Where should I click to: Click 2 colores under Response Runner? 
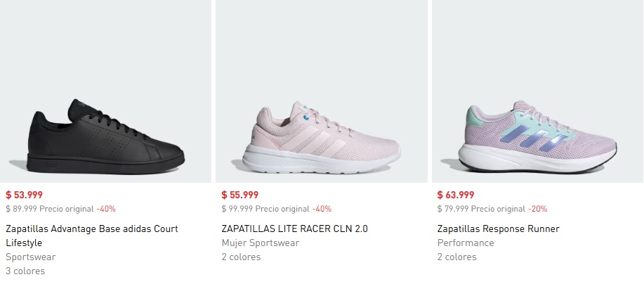click(457, 257)
